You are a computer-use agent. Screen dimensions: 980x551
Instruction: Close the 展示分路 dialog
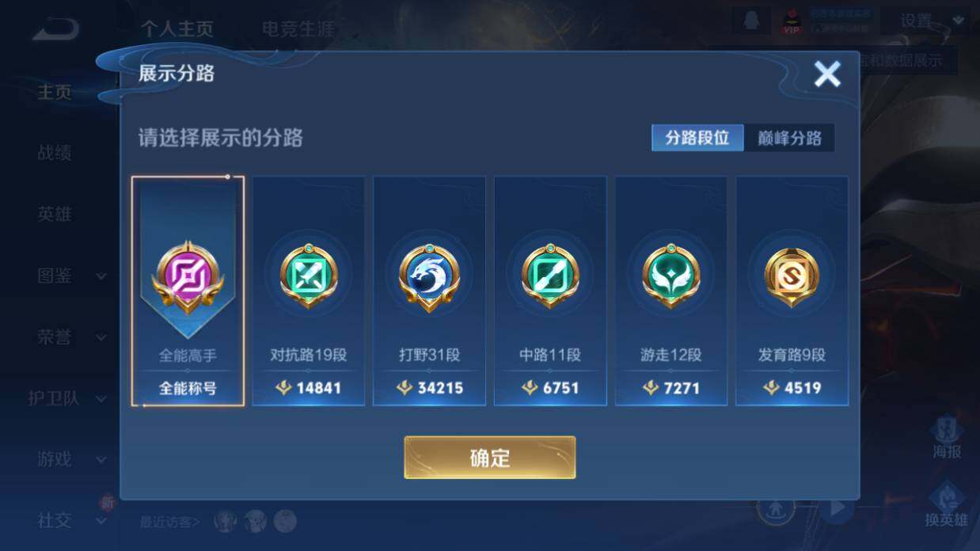(827, 74)
